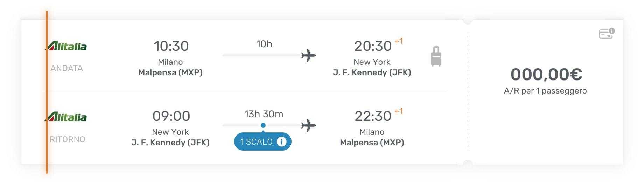Click the 10:30 departure time from Milano
The height and width of the screenshot is (187, 644).
pyautogui.click(x=171, y=46)
